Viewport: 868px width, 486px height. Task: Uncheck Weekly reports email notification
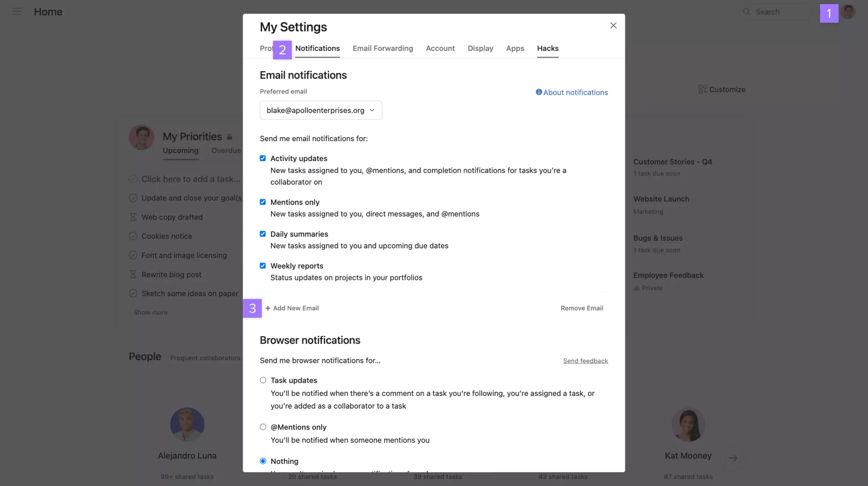pos(262,265)
